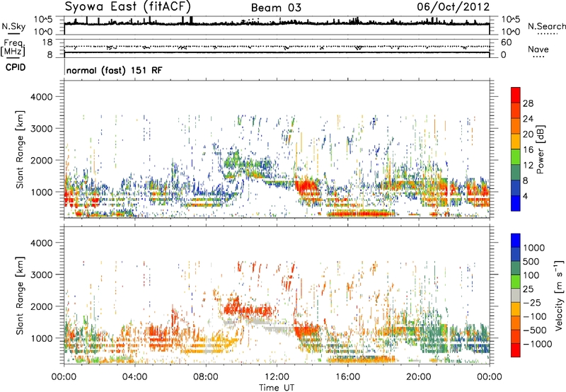The width and height of the screenshot is (566, 392).
Task: Click the "-100" velocity colorbar value
Action: point(535,316)
